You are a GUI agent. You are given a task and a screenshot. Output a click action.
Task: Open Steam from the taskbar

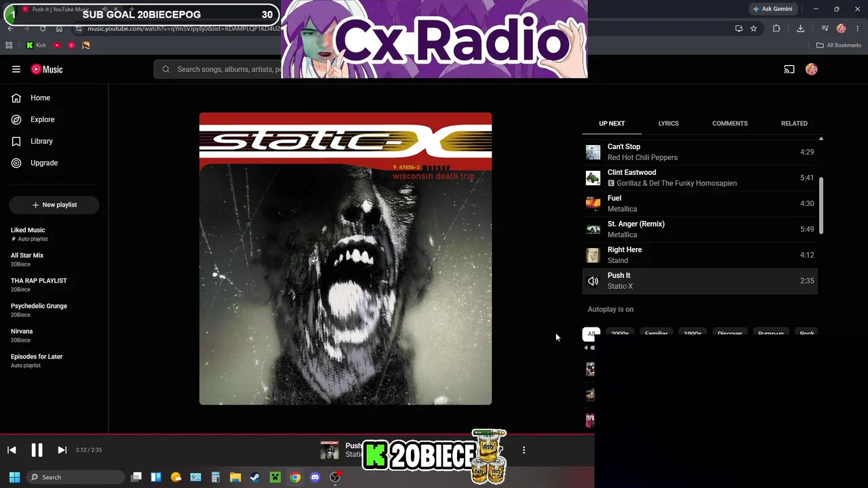pos(255,477)
